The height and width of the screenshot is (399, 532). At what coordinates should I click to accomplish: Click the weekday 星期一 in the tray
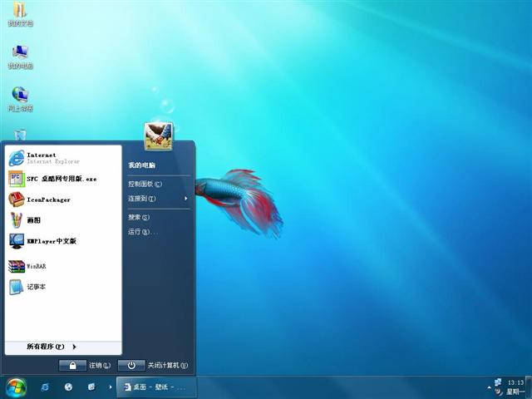coord(515,392)
